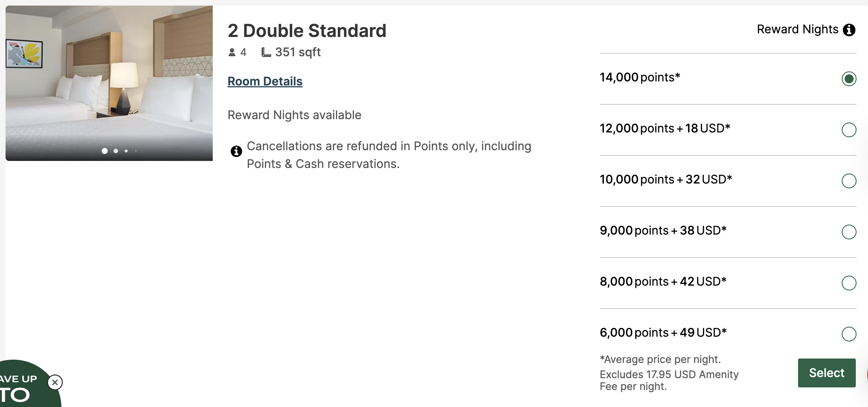The width and height of the screenshot is (868, 407).
Task: Pick the 10,000 points + 32 USD rate
Action: (849, 181)
